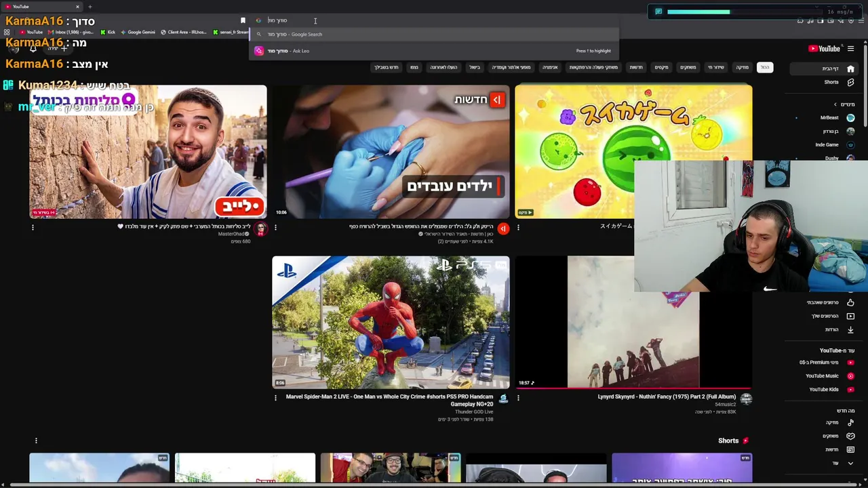This screenshot has width=868, height=488.
Task: Open the YouTube guide hamburger menu
Action: click(850, 49)
